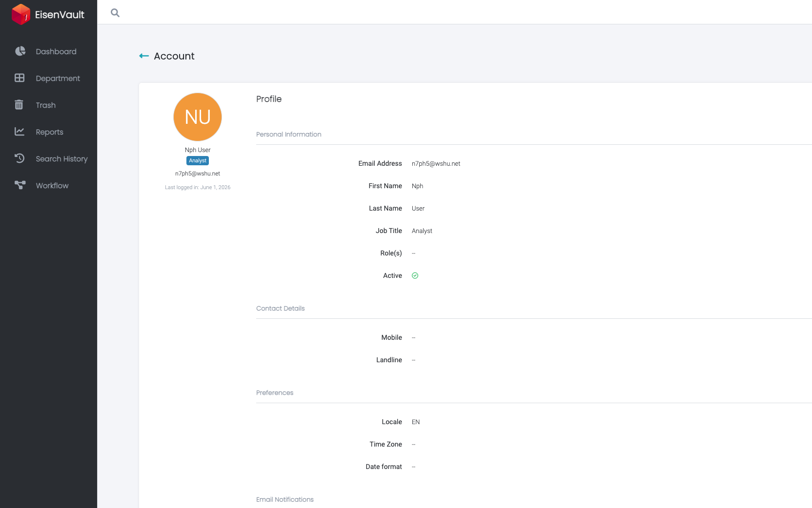Click the Profile heading

(x=269, y=99)
